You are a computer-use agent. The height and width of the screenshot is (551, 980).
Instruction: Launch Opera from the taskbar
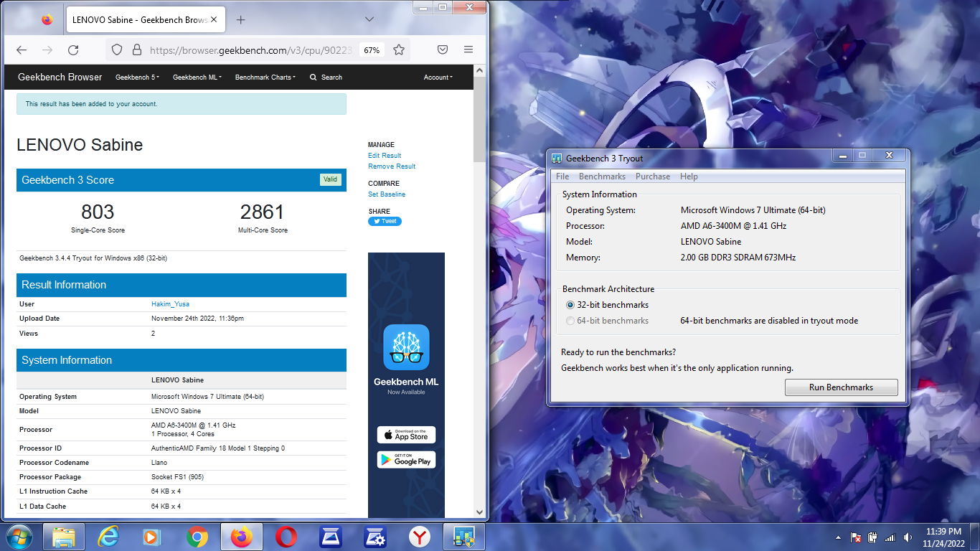[286, 537]
